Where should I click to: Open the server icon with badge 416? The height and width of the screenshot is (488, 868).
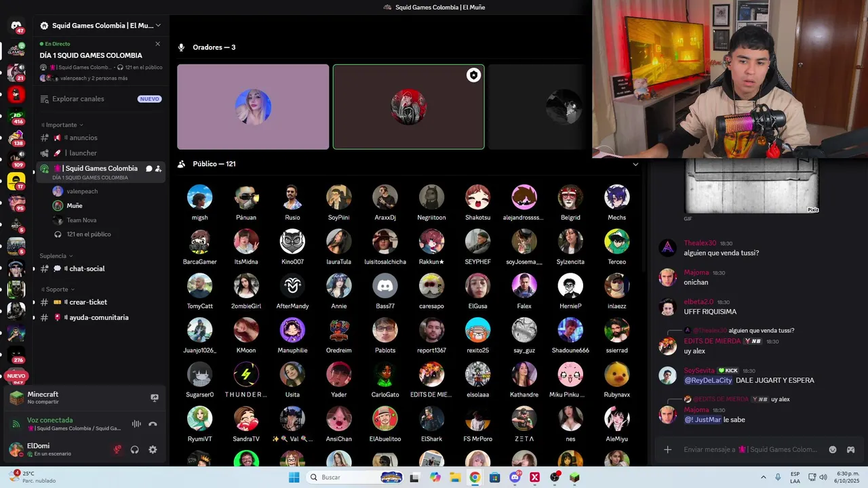click(x=16, y=116)
